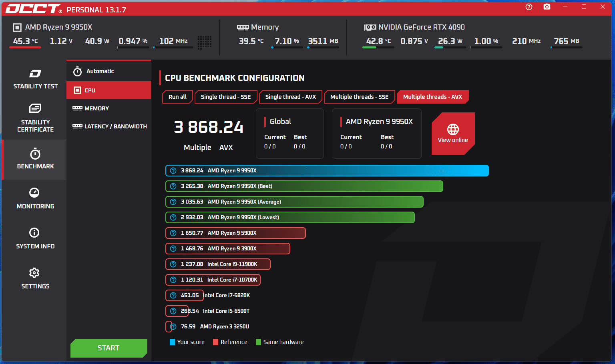The width and height of the screenshot is (615, 364).
Task: Click the CPU power 40.9 W reading
Action: pyautogui.click(x=97, y=41)
